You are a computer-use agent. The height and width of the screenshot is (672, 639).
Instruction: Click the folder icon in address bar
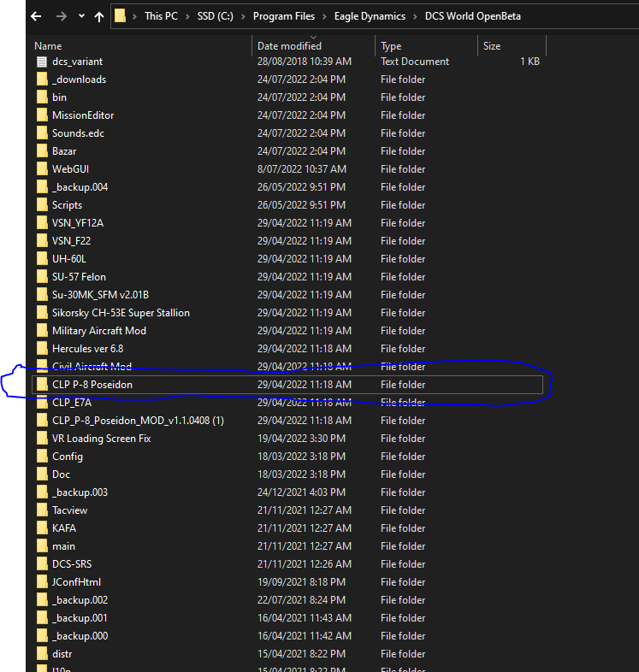click(x=120, y=16)
